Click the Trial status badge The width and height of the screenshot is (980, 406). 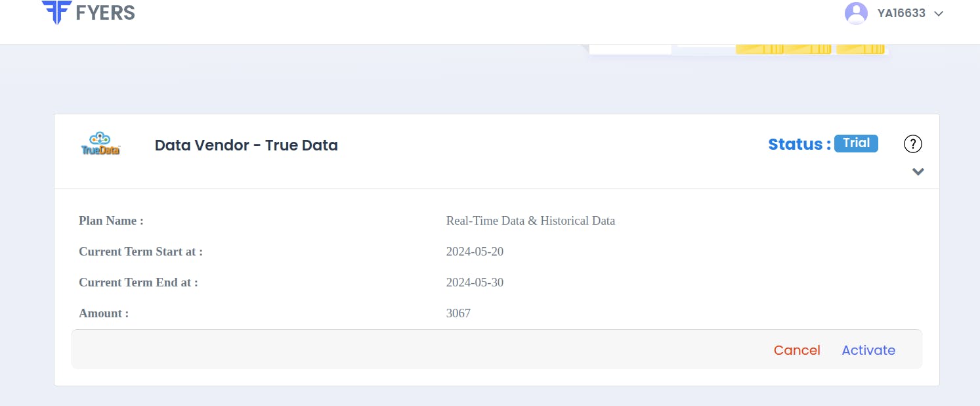856,143
